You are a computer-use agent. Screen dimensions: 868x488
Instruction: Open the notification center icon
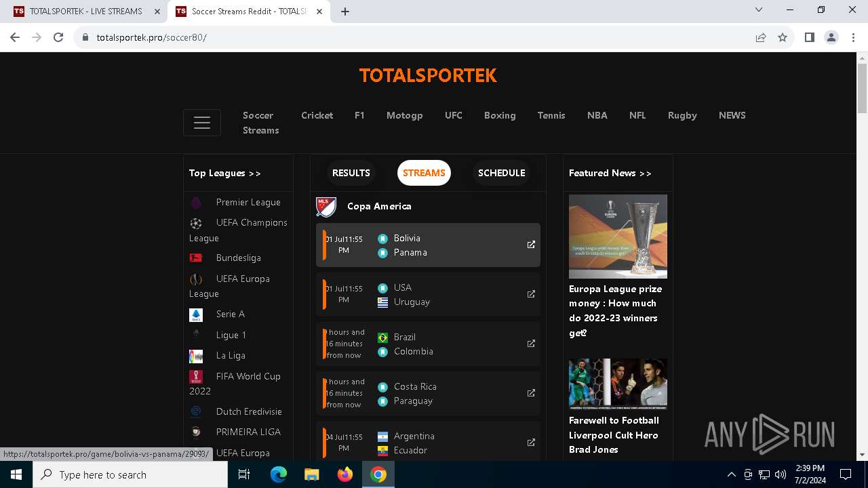pos(846,474)
